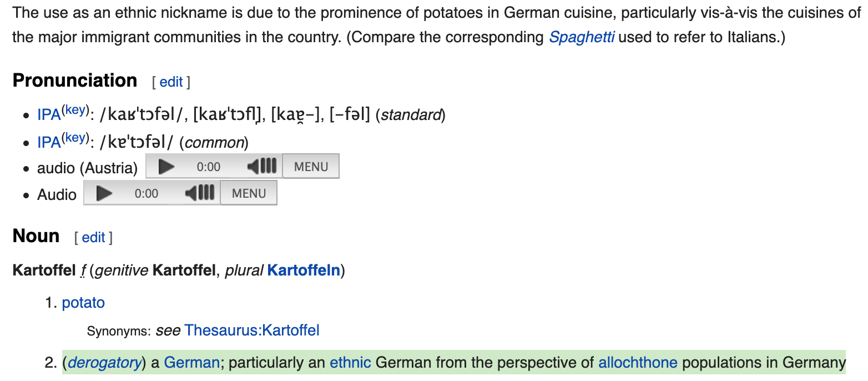The image size is (868, 381).
Task: Click the derogatory label link
Action: click(x=104, y=363)
